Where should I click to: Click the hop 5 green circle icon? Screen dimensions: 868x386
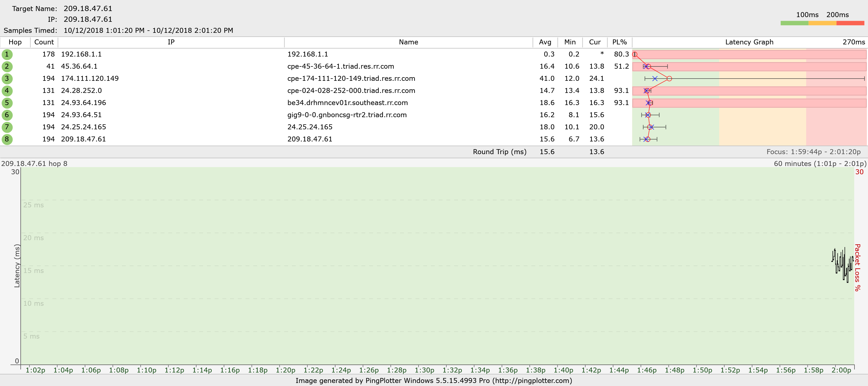[7, 103]
